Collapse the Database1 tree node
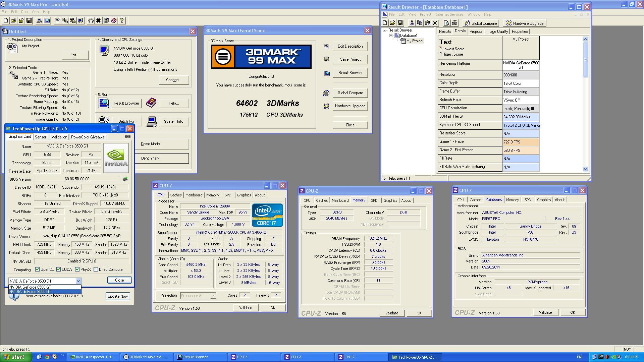This screenshot has height=362, width=644. click(x=391, y=36)
